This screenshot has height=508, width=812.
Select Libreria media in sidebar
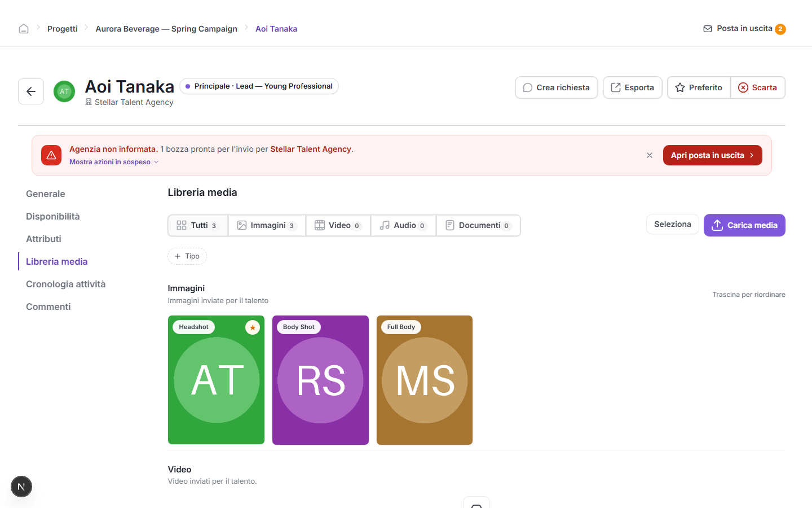coord(56,261)
